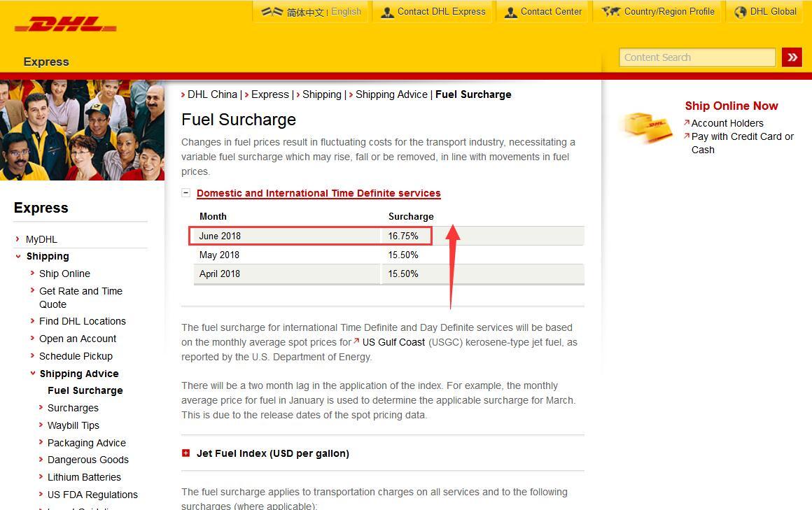Select Fuel Surcharge in sidebar
Image resolution: width=812 pixels, height=510 pixels.
(x=85, y=390)
